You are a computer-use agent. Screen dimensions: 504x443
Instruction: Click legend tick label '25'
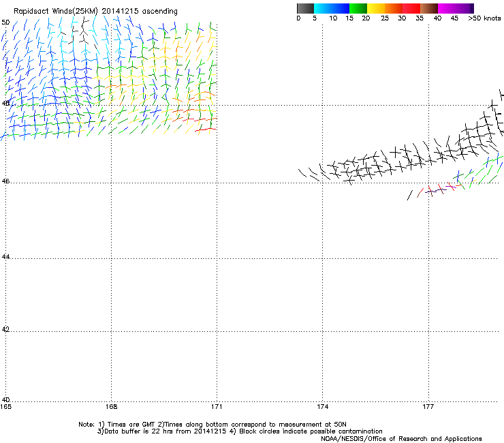(x=385, y=18)
